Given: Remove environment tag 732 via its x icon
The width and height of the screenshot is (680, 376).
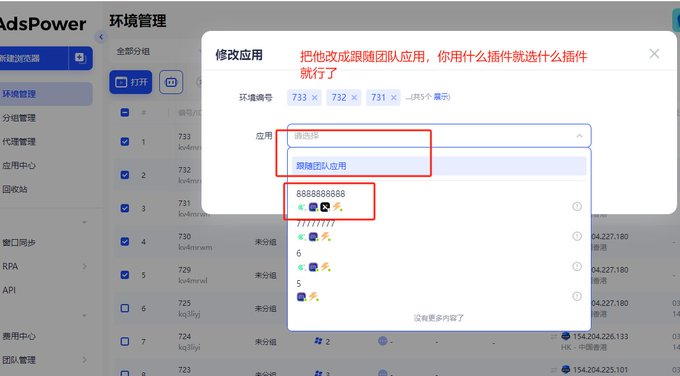Looking at the screenshot, I should tap(354, 98).
